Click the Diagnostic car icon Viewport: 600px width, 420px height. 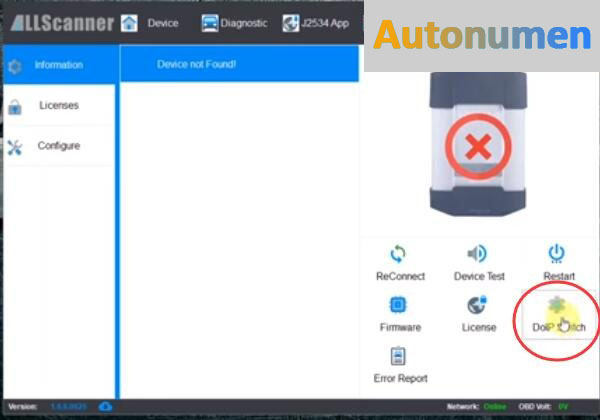point(210,23)
